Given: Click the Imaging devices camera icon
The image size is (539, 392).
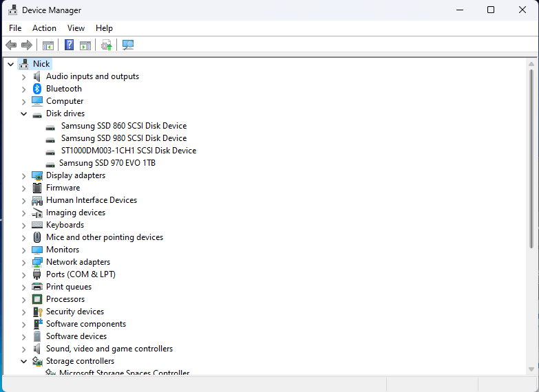Looking at the screenshot, I should (x=37, y=213).
